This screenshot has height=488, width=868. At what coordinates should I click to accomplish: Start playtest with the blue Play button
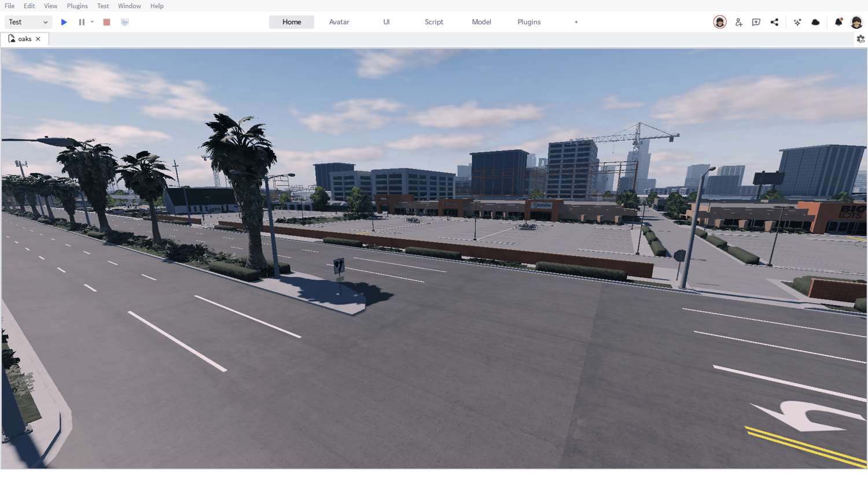64,22
